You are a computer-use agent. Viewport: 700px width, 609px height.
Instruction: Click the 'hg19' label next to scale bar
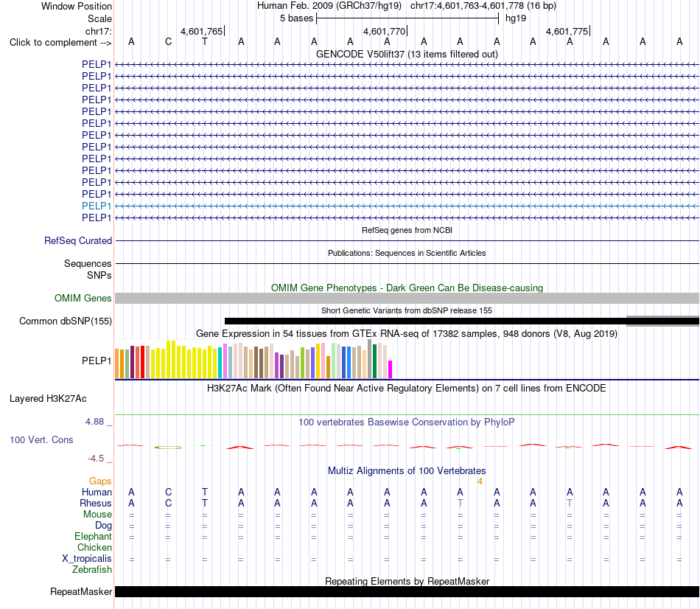tap(516, 18)
